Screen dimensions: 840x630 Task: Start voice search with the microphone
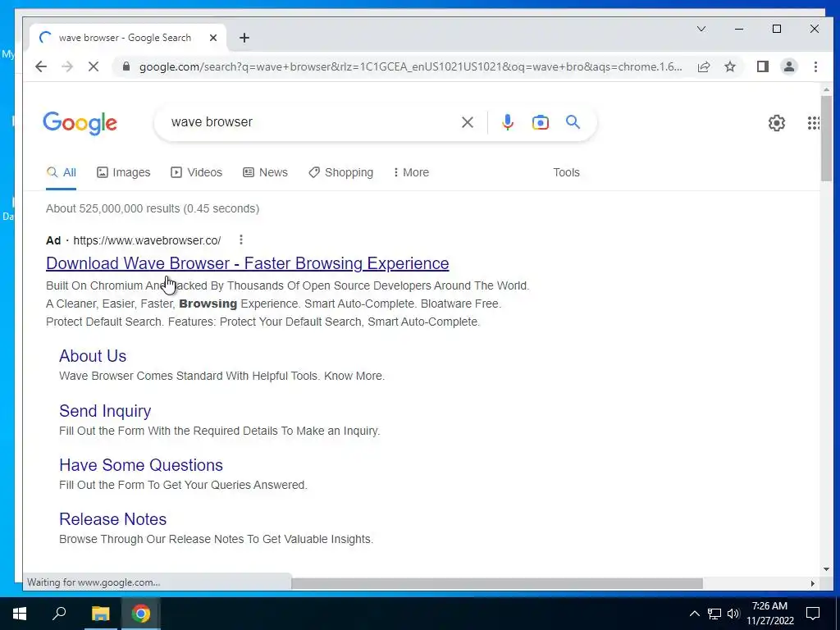pyautogui.click(x=507, y=122)
